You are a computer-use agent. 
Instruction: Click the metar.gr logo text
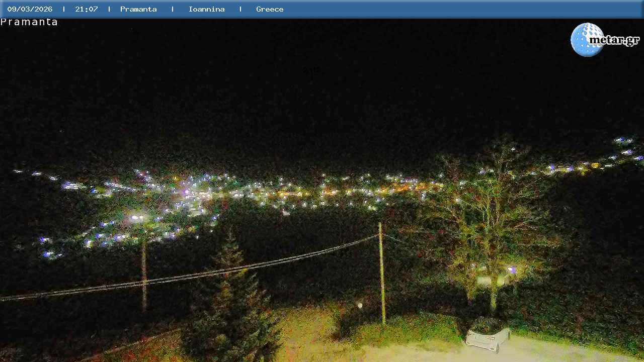tap(614, 40)
